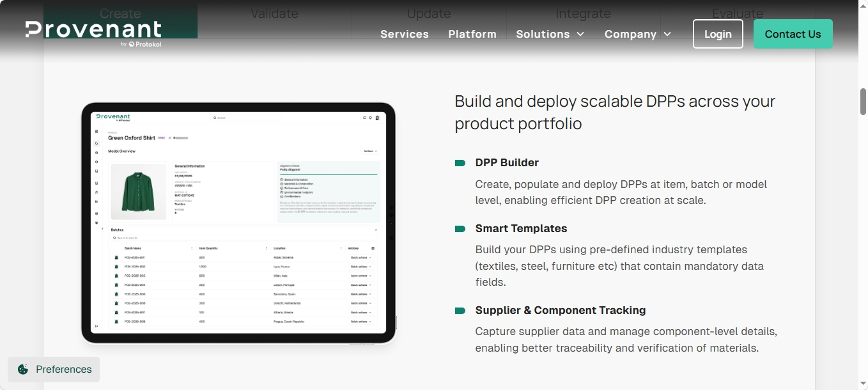Open Quick actions for Koper, Slovenia batch
Screen dimensions: 868x390
click(x=361, y=257)
